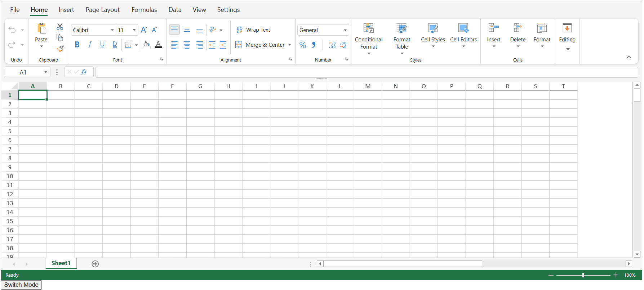Expand the Font dialog launcher
644x290 pixels.
(161, 59)
